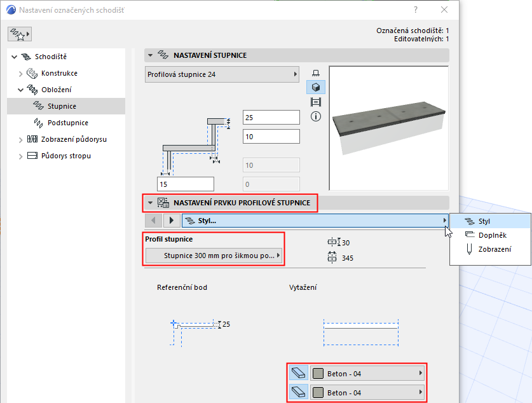Select Obložení in the tree
Image resolution: width=532 pixels, height=403 pixels.
tap(57, 90)
